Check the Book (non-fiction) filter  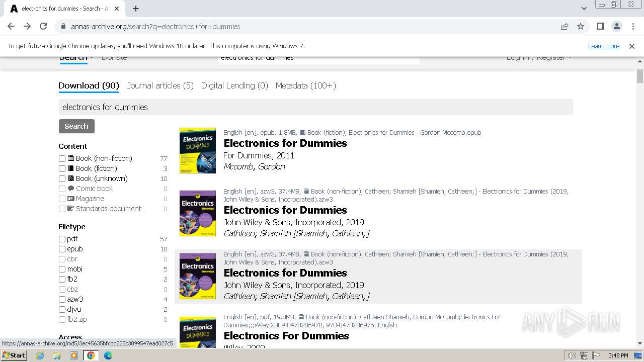pyautogui.click(x=62, y=158)
